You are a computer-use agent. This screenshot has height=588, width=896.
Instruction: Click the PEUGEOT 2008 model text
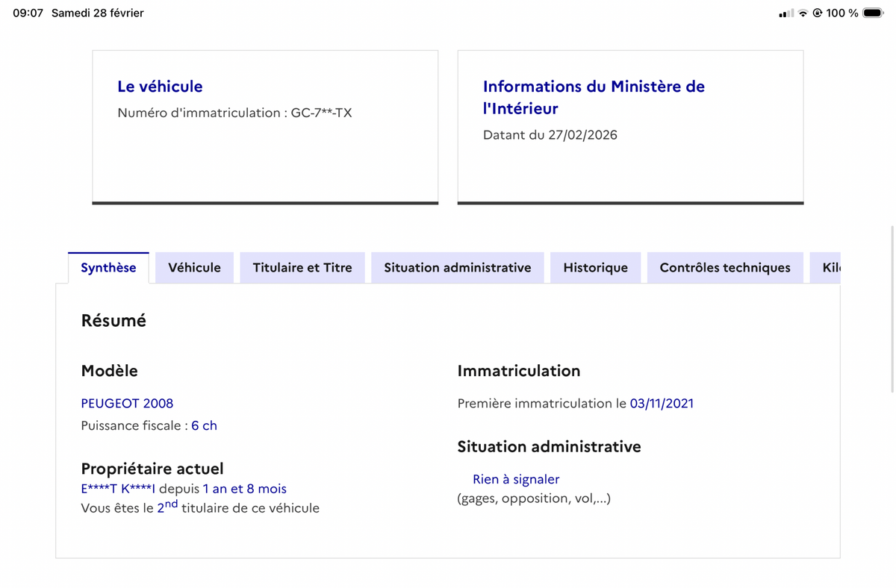point(127,404)
